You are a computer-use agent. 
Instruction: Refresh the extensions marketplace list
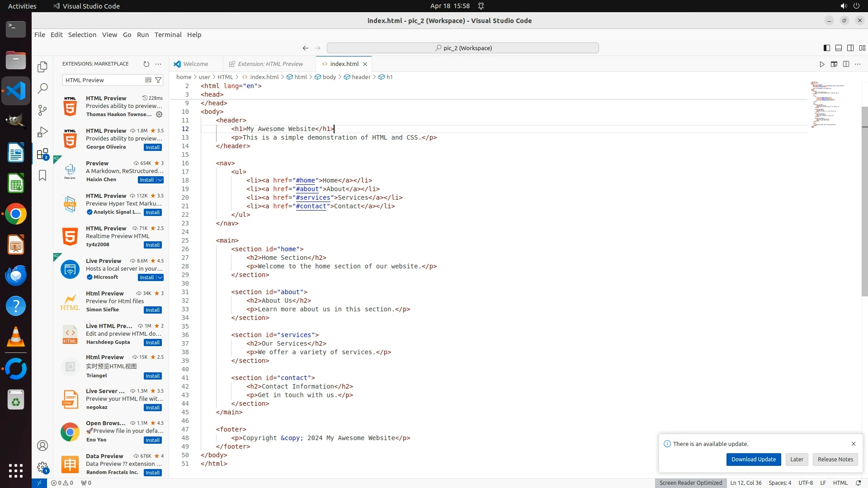[x=146, y=64]
